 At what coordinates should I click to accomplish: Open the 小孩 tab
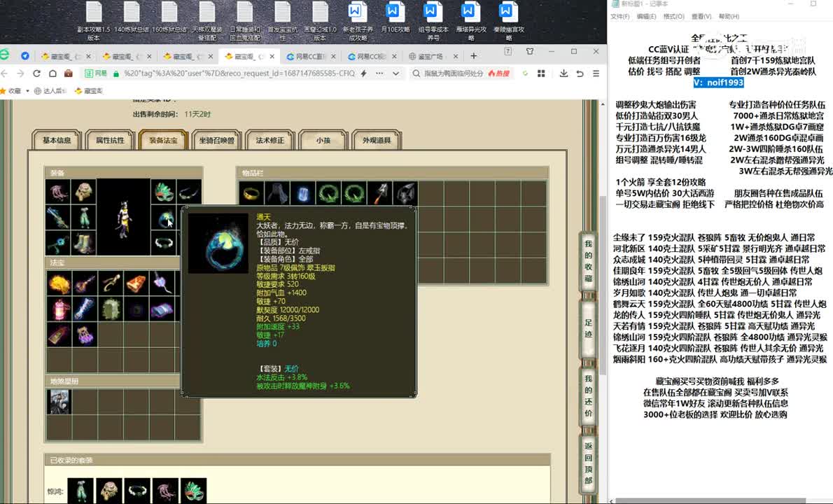[323, 140]
